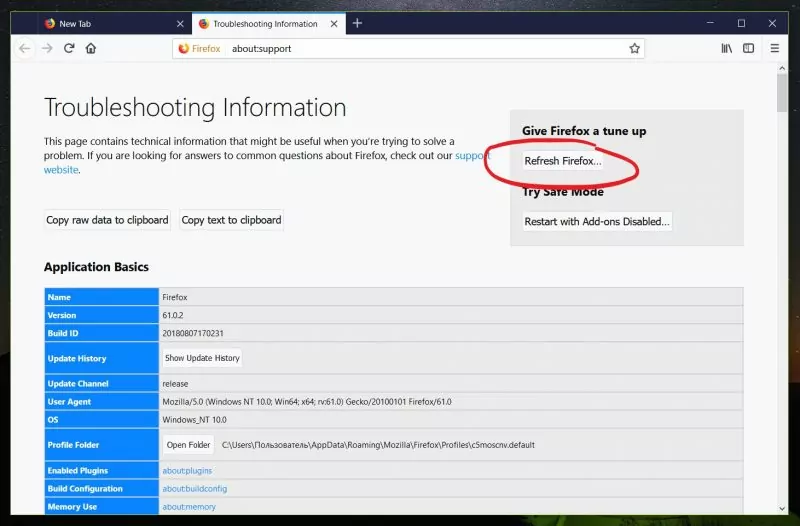Open the about:plugins link

(x=187, y=471)
